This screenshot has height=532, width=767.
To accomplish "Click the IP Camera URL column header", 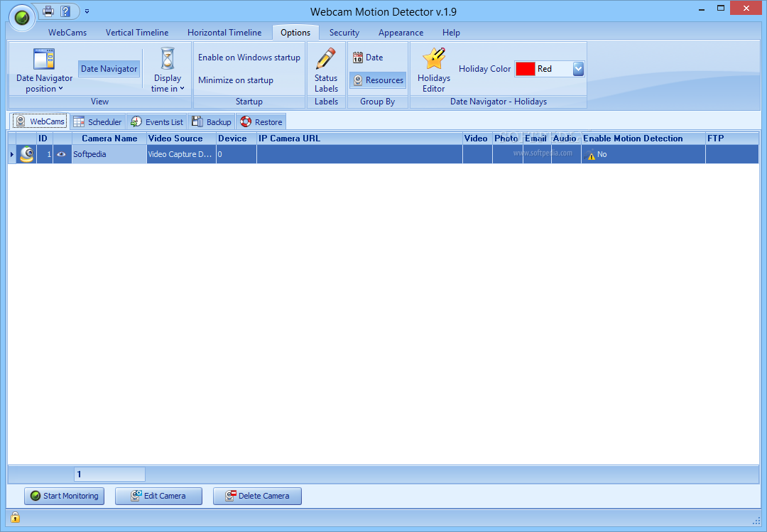I will tap(359, 139).
